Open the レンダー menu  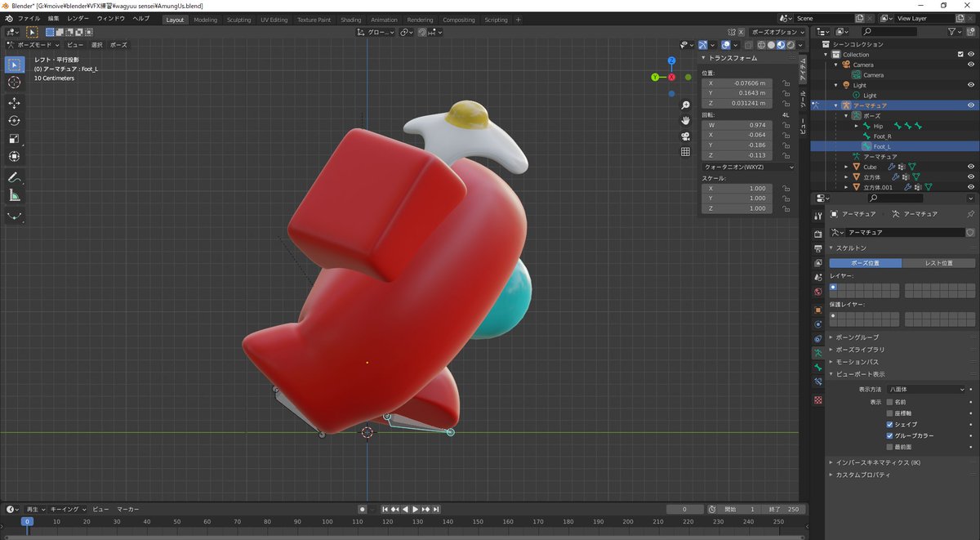tap(78, 19)
